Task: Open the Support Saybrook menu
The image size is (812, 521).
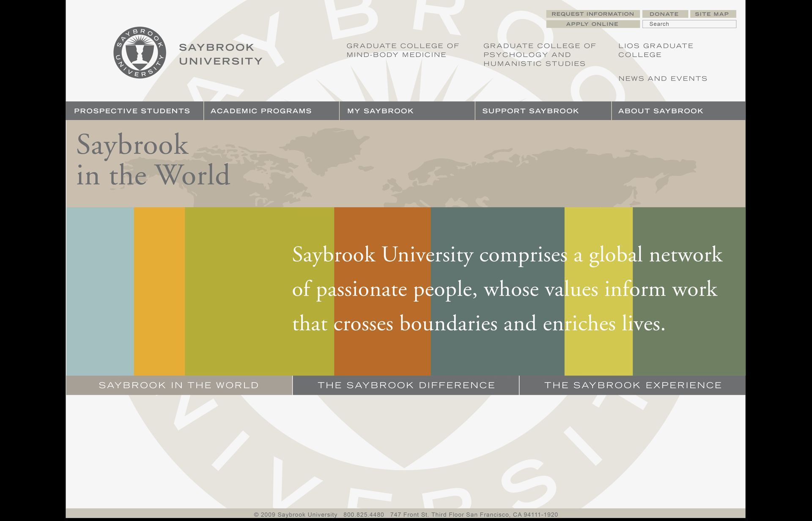Action: click(x=530, y=111)
